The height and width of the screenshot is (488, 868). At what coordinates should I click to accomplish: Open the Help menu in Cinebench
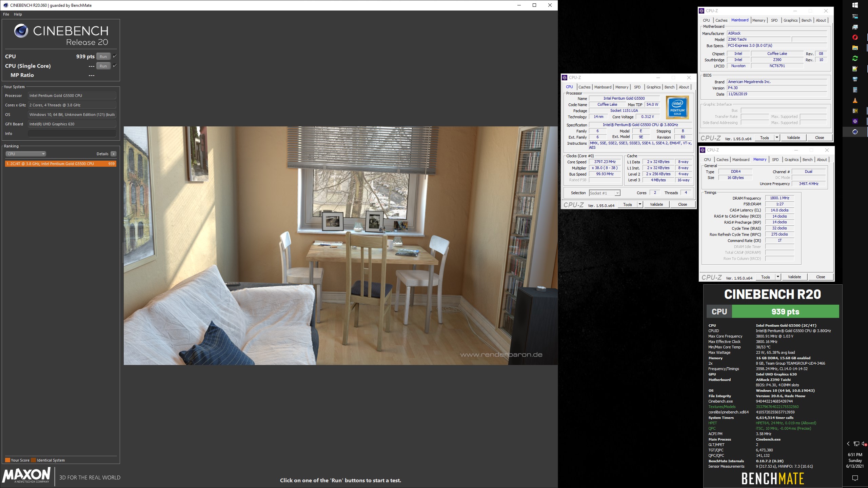tap(18, 14)
